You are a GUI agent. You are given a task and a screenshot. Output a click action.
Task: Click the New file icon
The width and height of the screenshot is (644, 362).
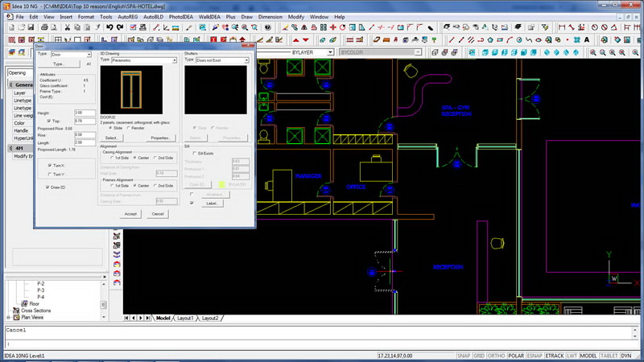pos(10,27)
